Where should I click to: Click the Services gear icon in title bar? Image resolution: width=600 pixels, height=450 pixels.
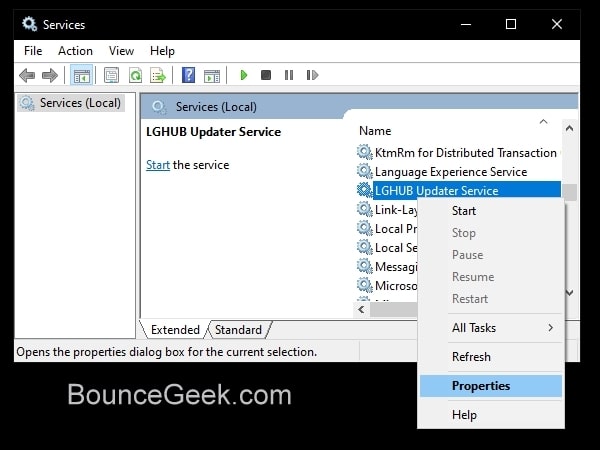(29, 24)
